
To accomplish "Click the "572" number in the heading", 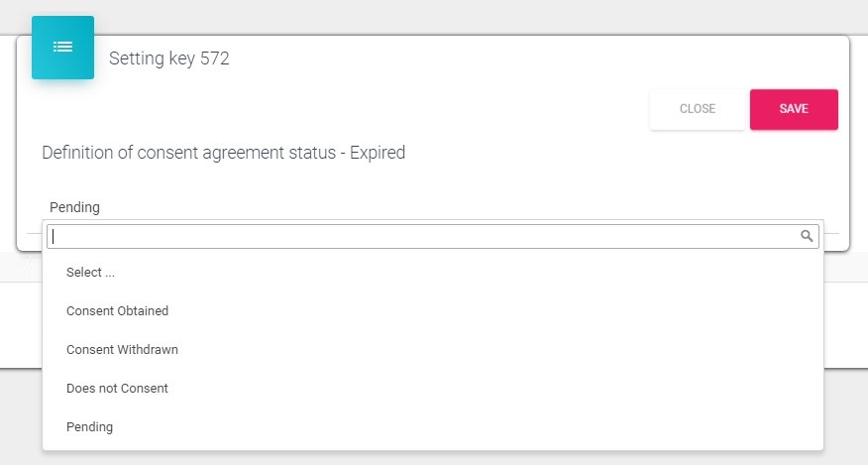I will tap(215, 58).
